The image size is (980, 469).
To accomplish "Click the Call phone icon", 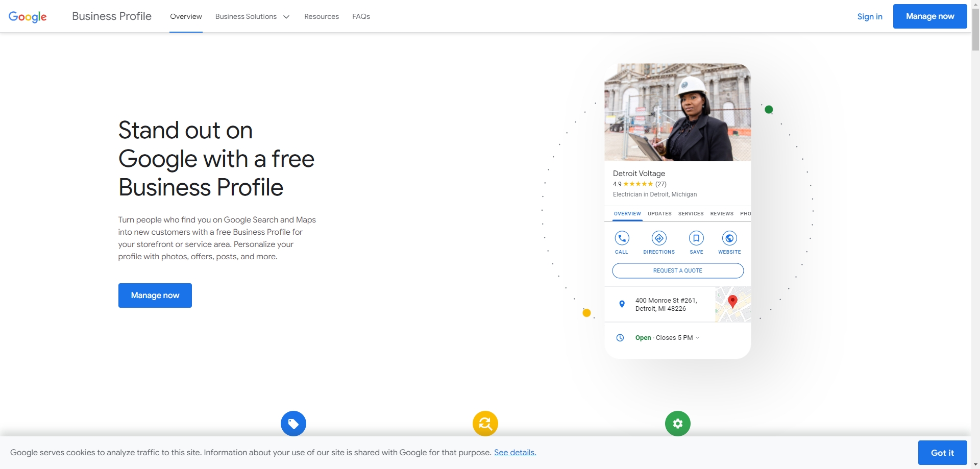I will (x=622, y=238).
